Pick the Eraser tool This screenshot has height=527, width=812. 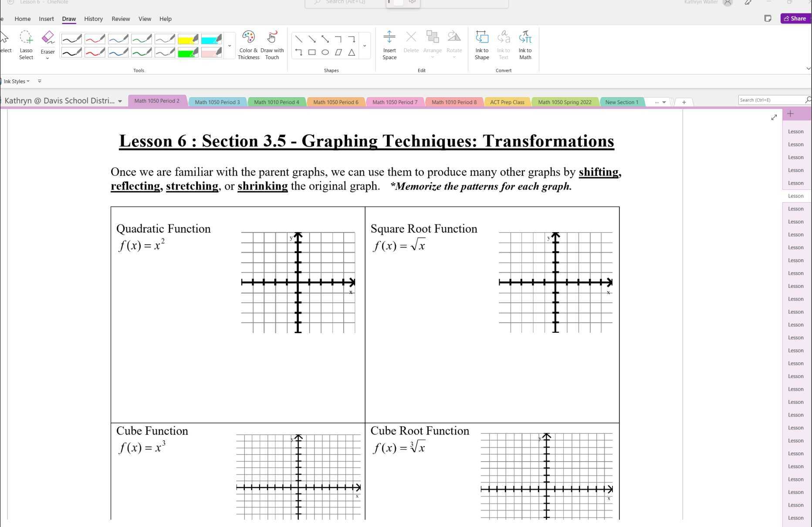tap(47, 44)
